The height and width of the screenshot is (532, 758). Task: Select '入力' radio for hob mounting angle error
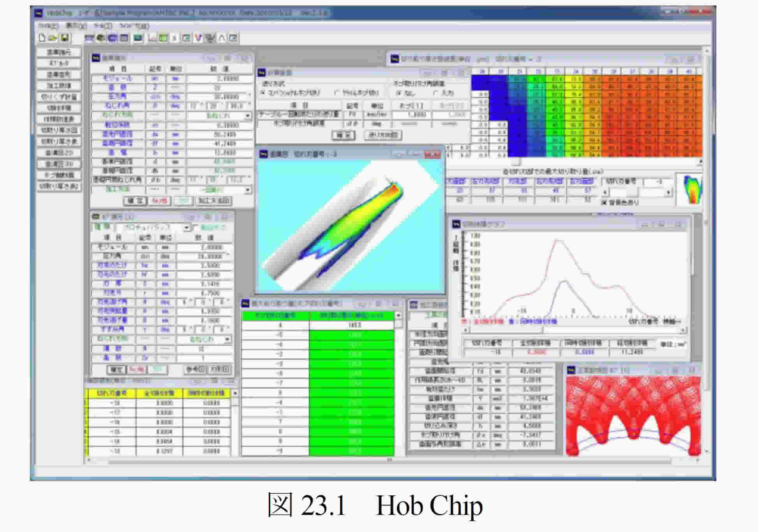[x=436, y=93]
